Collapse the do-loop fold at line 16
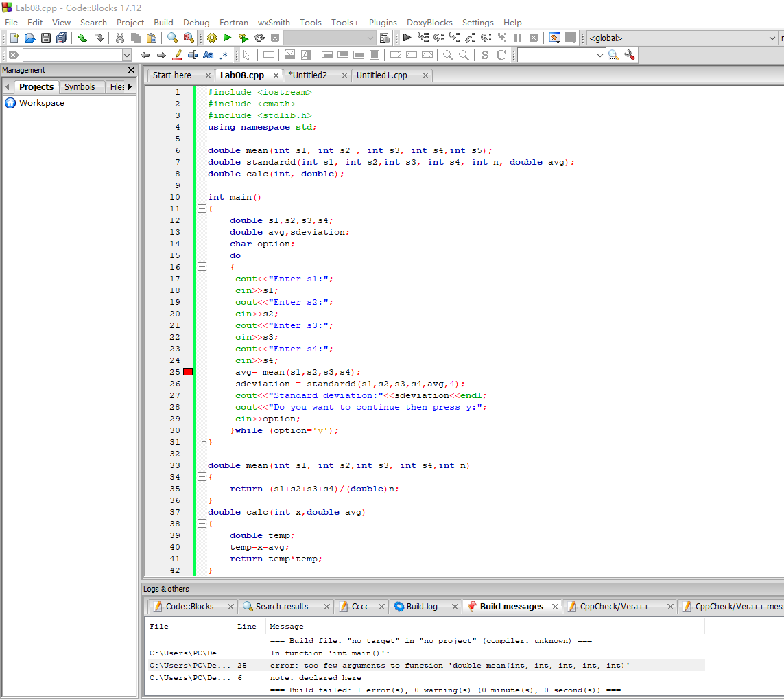 pos(202,267)
